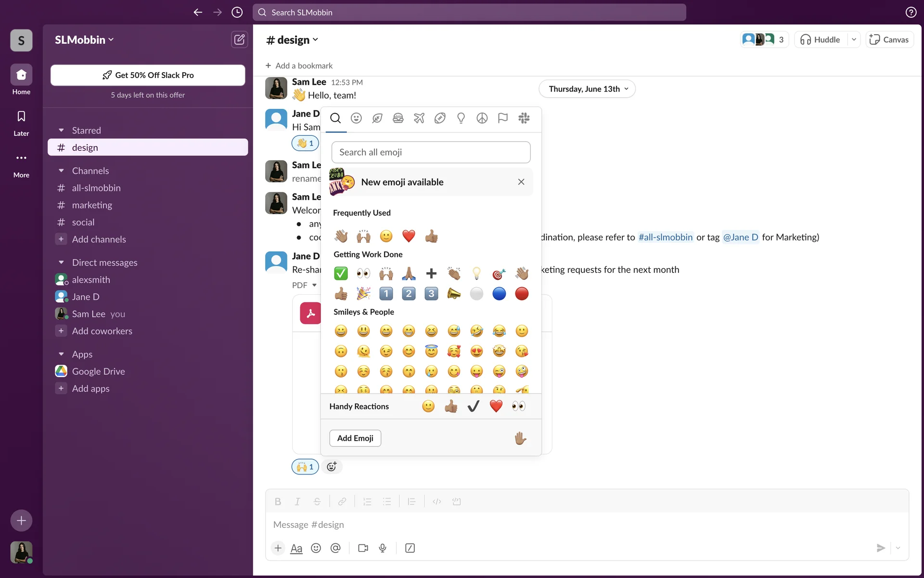Viewport: 924px width, 578px height.
Task: Toggle the waving hand reaction on Jane's message
Action: click(305, 143)
